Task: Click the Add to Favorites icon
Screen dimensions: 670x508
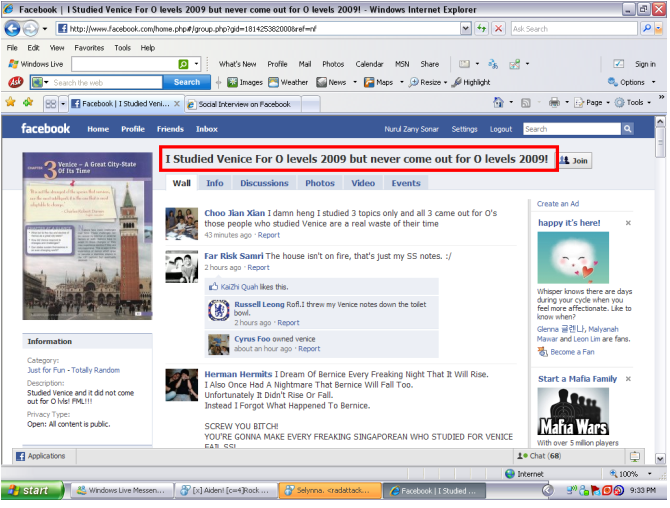Action: tap(28, 102)
